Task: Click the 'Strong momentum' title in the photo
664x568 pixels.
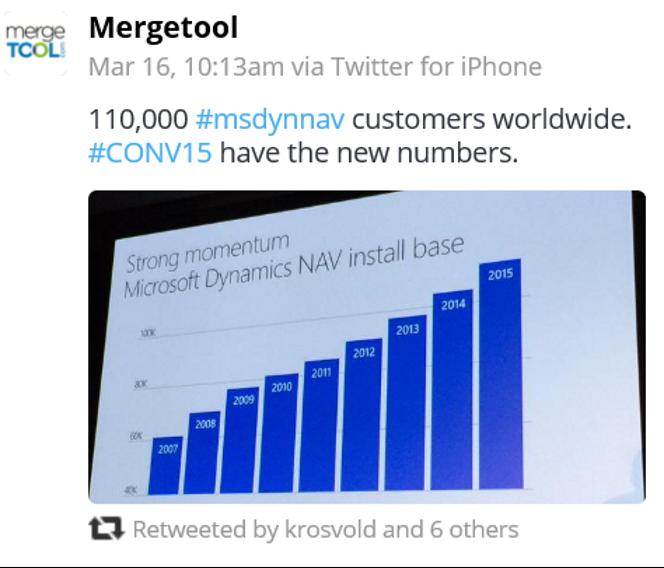Action: coord(207,253)
